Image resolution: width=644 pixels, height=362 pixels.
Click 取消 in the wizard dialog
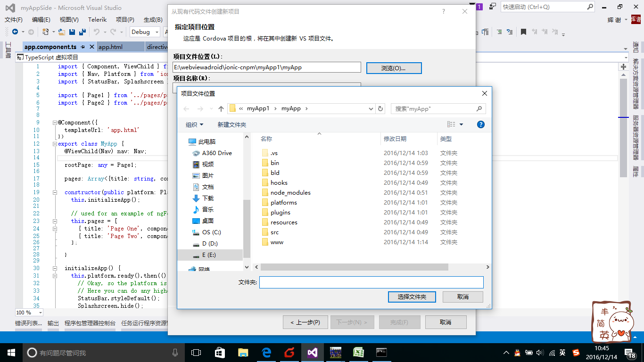tap(446, 322)
